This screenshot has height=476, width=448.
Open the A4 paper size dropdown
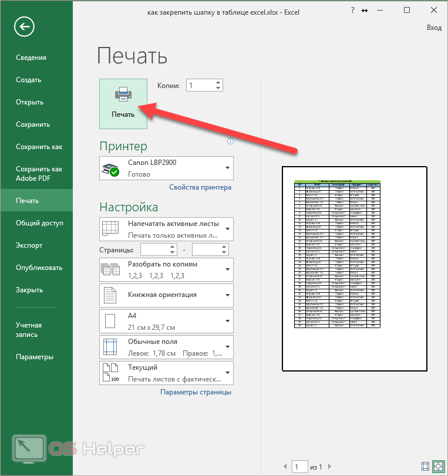coord(166,321)
